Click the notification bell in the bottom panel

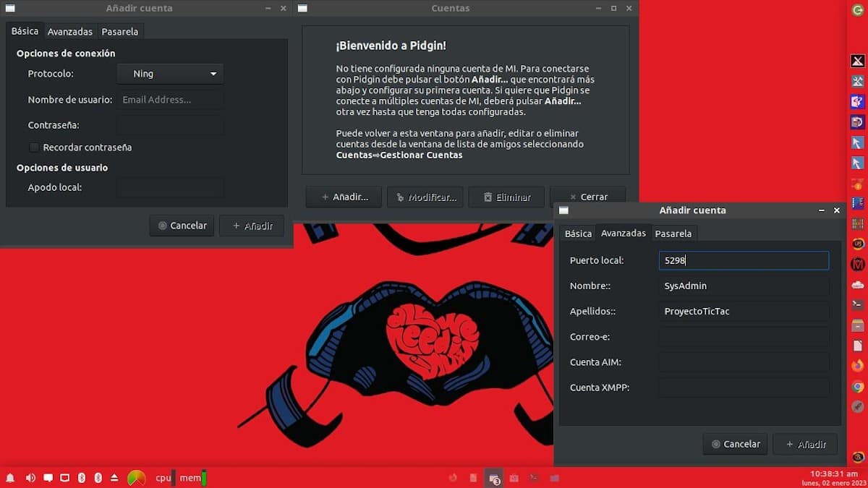coord(10,478)
